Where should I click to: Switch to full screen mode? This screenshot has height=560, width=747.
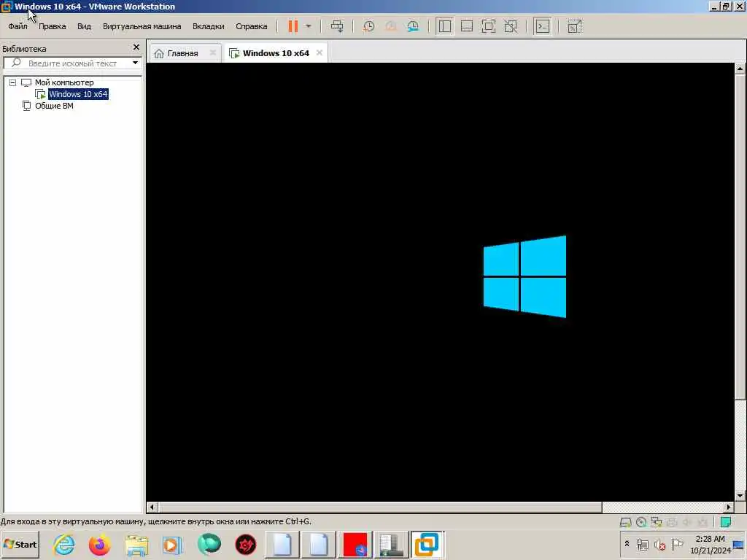488,26
